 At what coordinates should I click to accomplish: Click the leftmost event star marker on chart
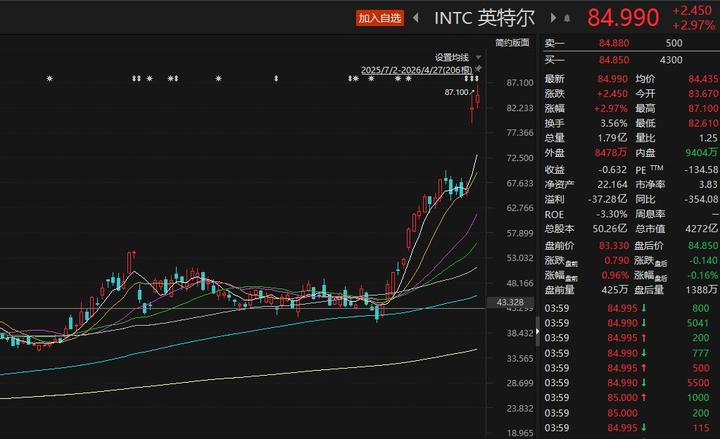(49, 79)
